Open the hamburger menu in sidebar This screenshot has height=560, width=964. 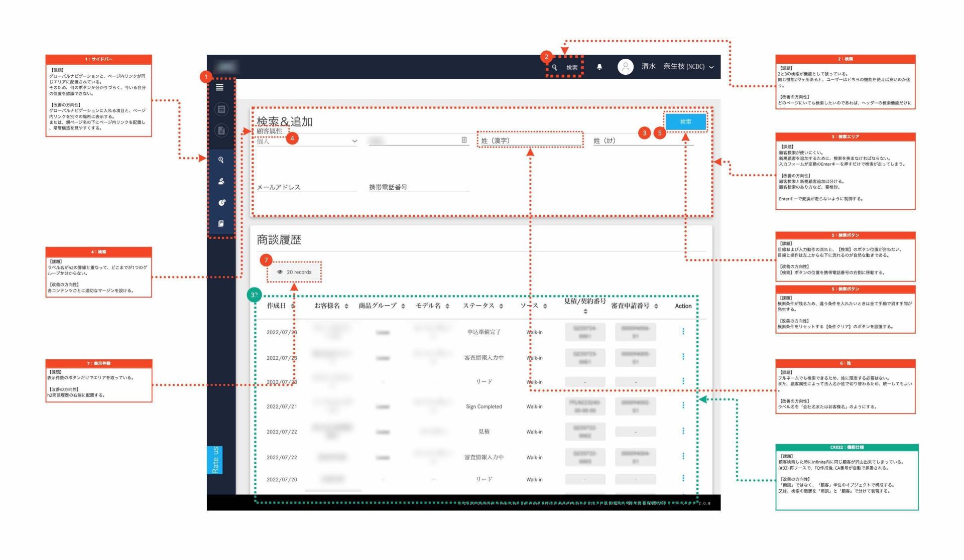[x=219, y=87]
